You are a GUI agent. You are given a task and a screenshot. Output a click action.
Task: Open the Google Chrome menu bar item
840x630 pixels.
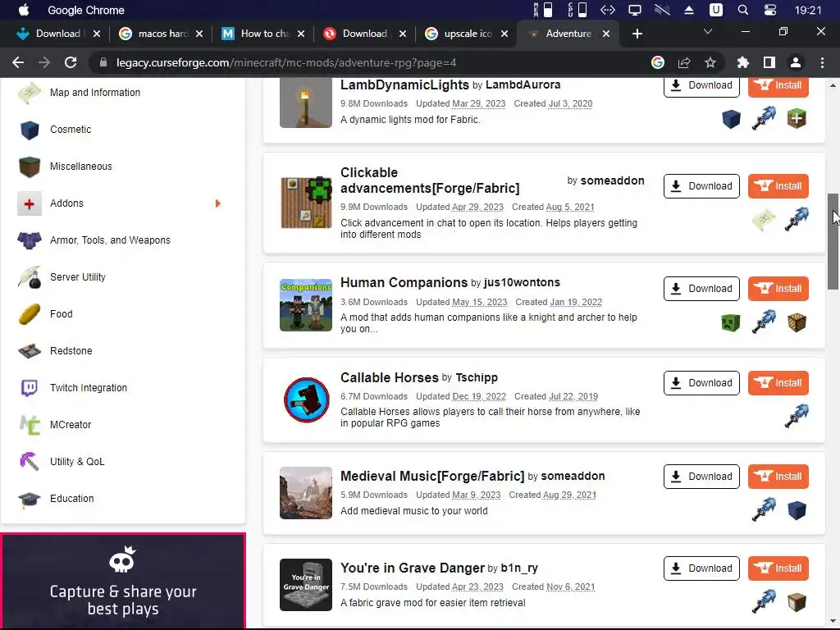85,10
